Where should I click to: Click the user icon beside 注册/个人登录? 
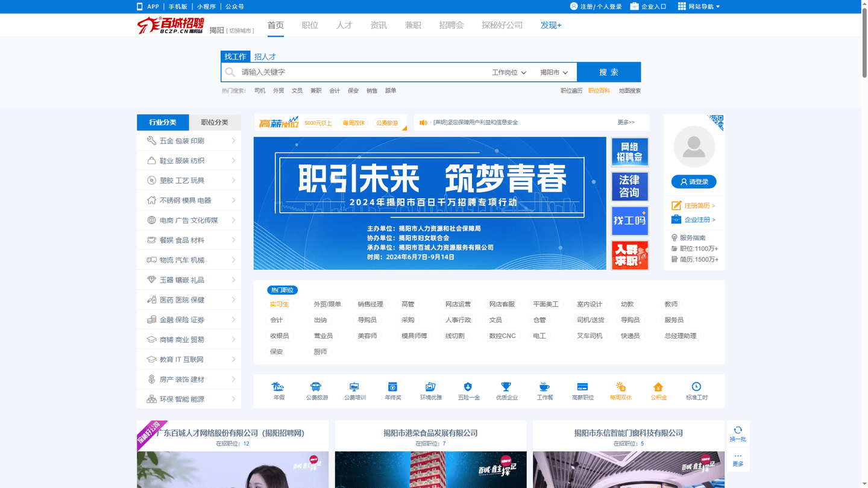[574, 6]
